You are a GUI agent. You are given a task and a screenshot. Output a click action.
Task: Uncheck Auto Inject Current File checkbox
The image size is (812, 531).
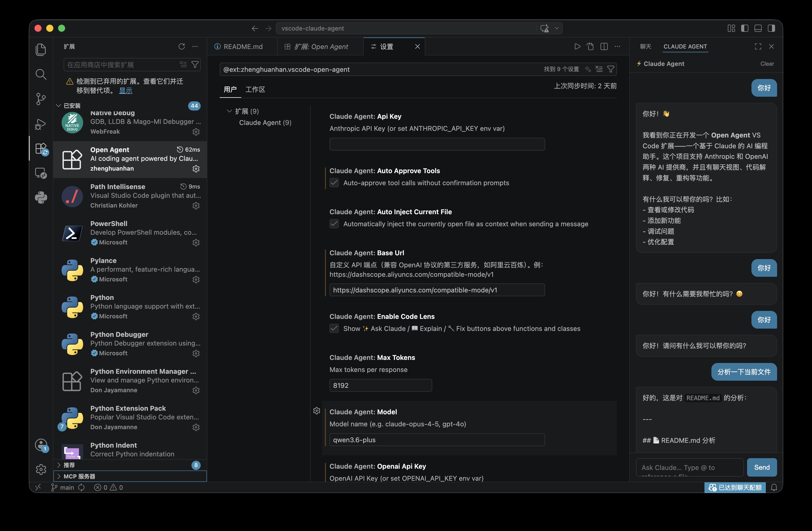(x=334, y=224)
